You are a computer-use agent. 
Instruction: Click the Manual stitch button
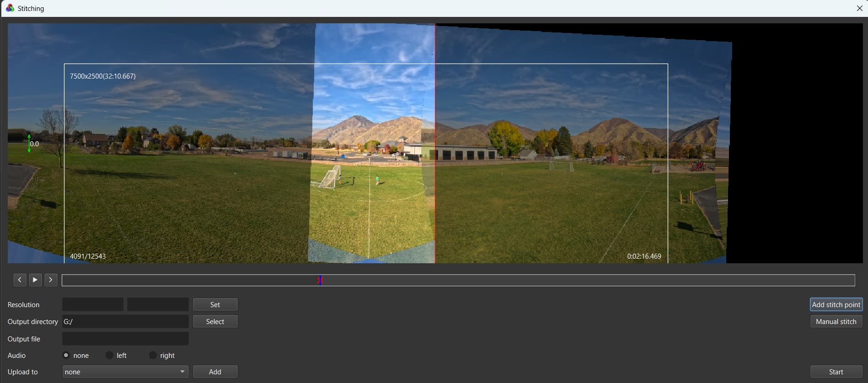coord(836,322)
